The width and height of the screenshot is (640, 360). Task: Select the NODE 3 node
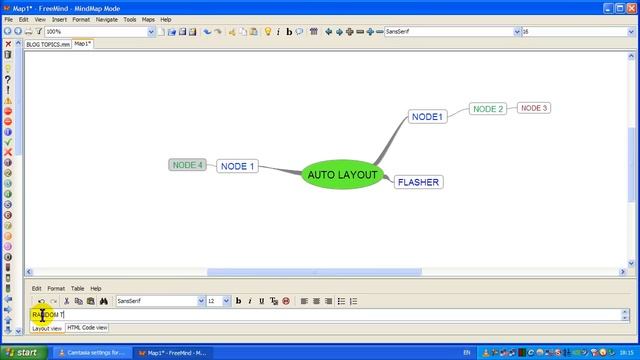pos(534,108)
